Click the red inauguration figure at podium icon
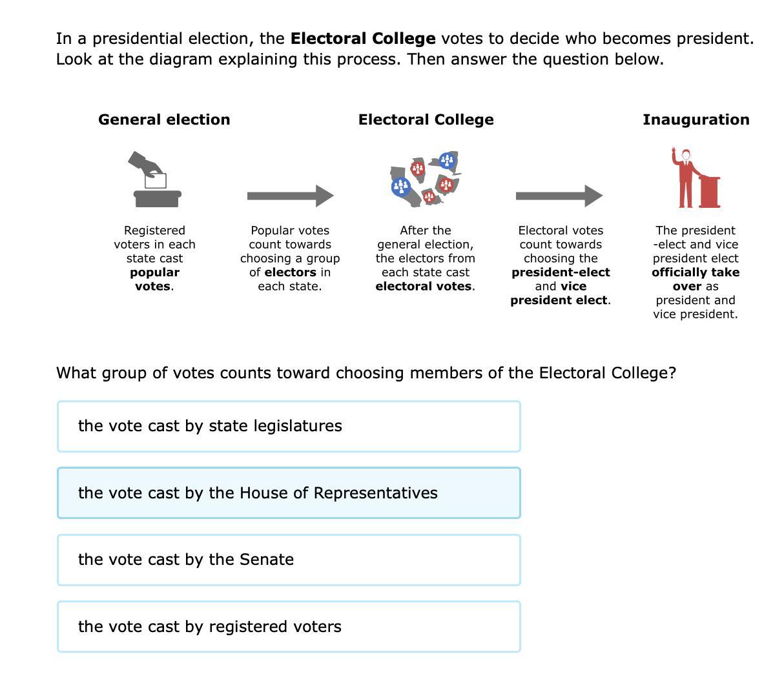The height and width of the screenshot is (674, 784). pyautogui.click(x=696, y=179)
